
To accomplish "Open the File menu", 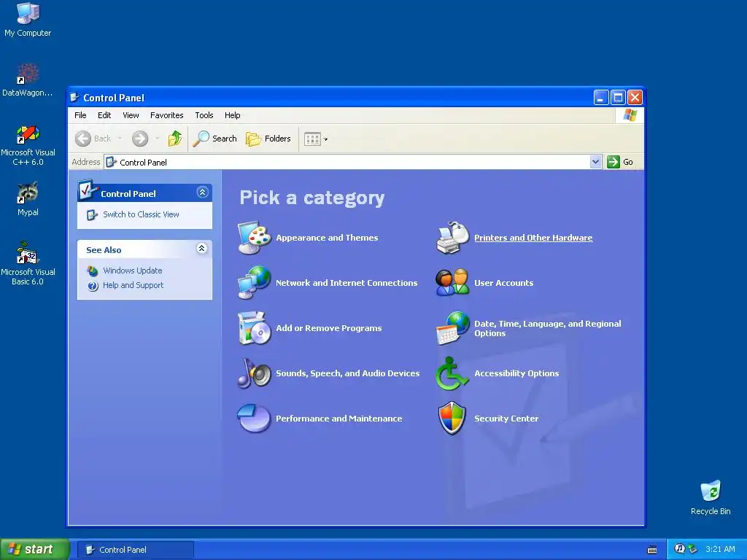I will pyautogui.click(x=80, y=115).
